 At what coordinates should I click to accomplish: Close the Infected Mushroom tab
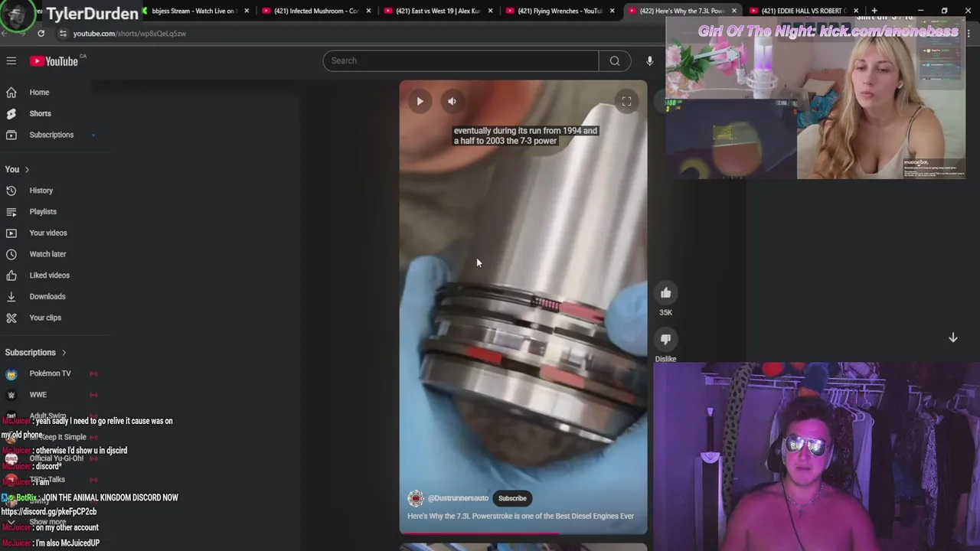point(368,11)
